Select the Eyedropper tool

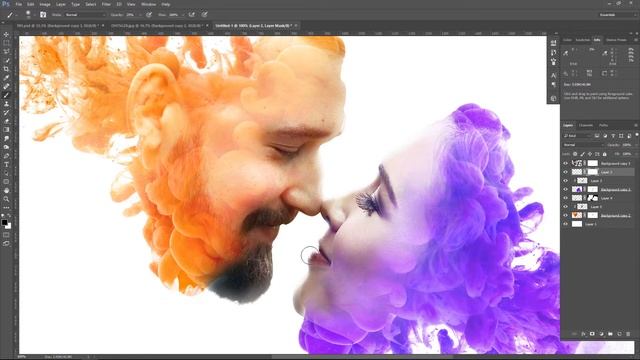[x=6, y=78]
